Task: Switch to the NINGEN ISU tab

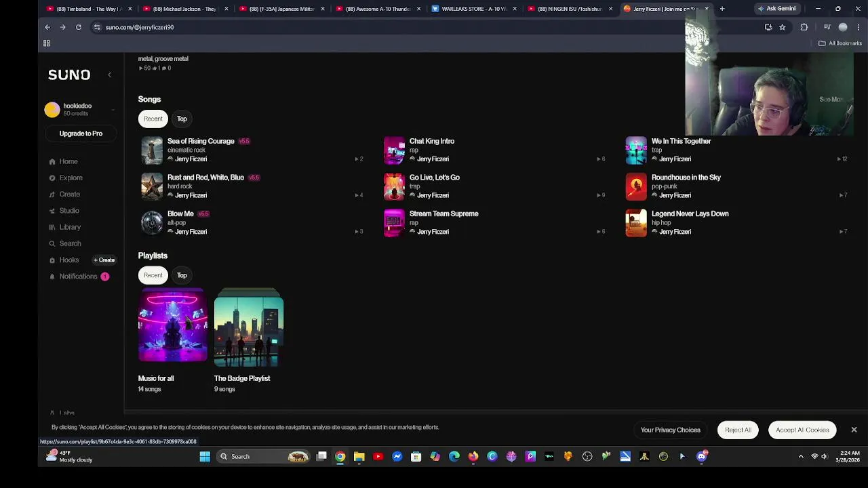Action: [570, 9]
